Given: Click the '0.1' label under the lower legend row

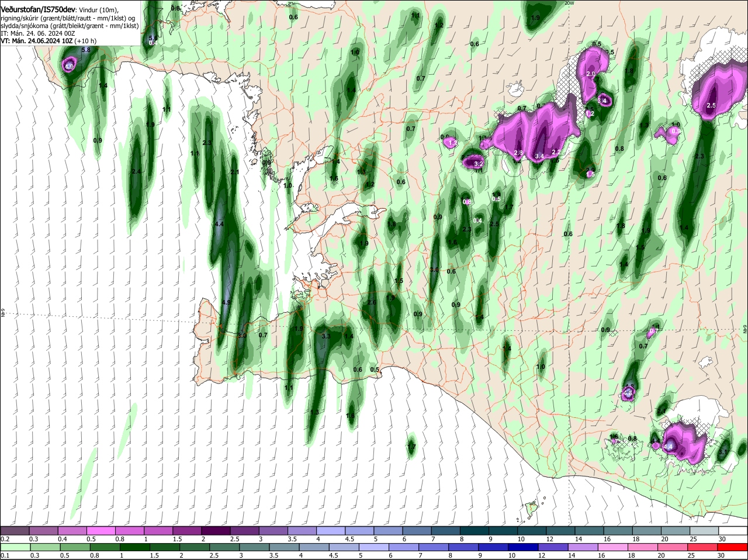Looking at the screenshot, I should [5, 555].
